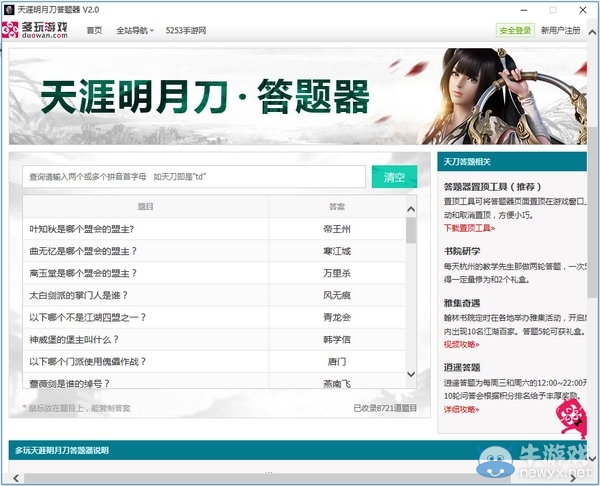
Task: Click page vertical scrollbar up arrow
Action: 592,33
